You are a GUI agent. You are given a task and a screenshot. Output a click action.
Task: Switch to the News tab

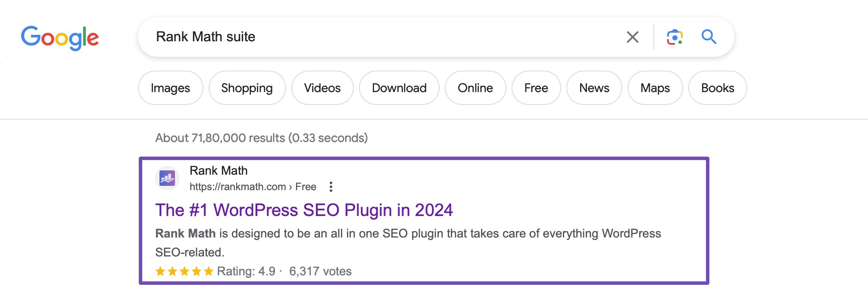(594, 88)
